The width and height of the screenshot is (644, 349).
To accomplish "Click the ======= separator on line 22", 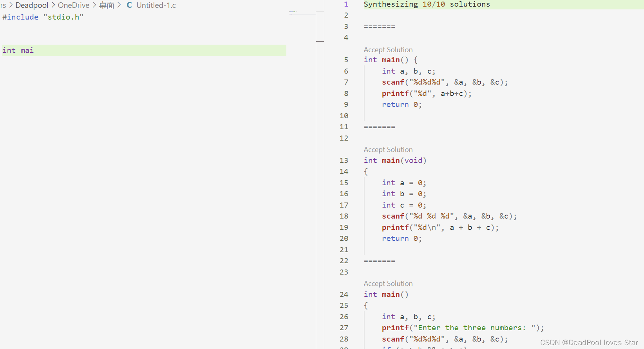I will coord(379,261).
